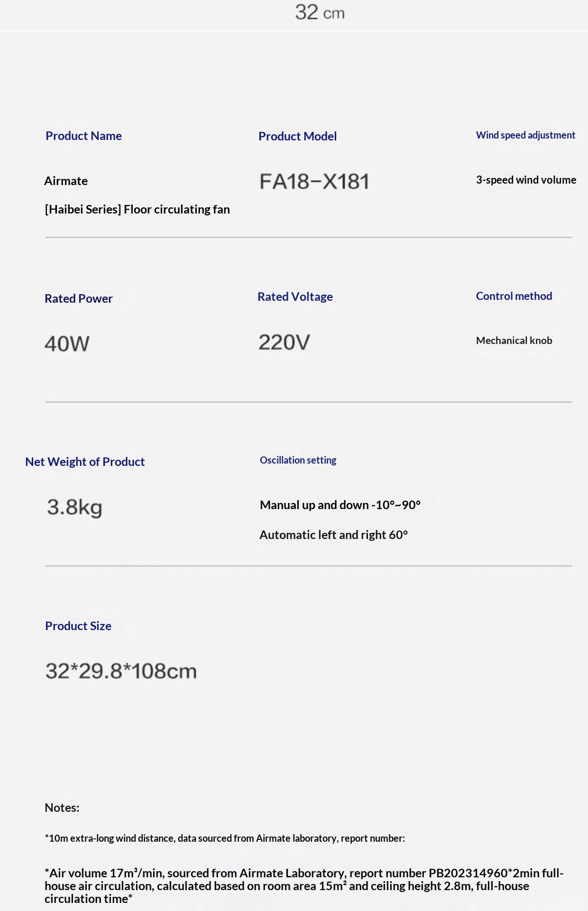The width and height of the screenshot is (588, 911).
Task: Click the Wind speed adjustment label
Action: pos(525,135)
